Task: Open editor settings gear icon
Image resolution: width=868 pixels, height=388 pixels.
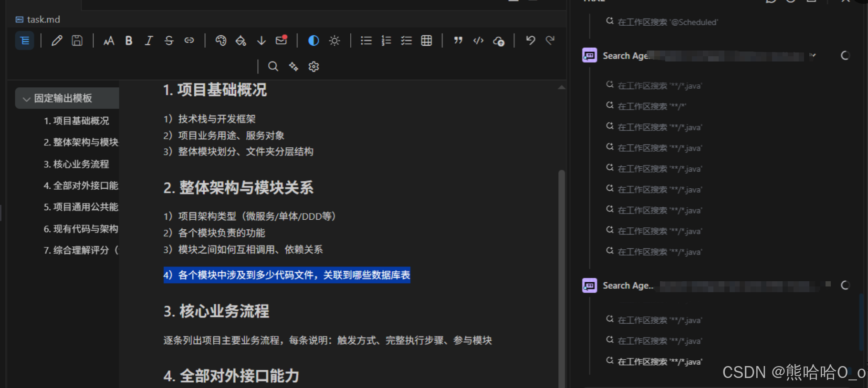Action: [314, 67]
